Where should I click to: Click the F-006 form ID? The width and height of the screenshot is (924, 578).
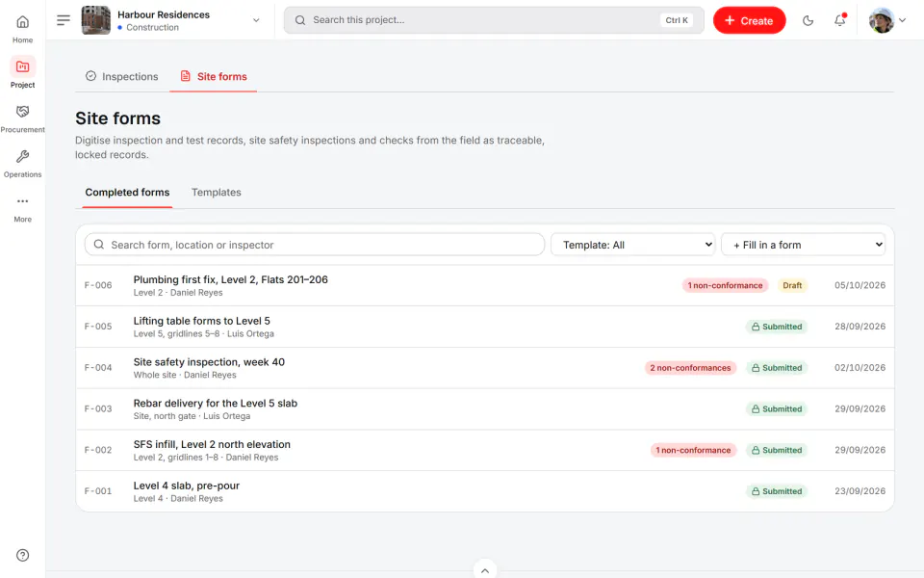pos(98,285)
